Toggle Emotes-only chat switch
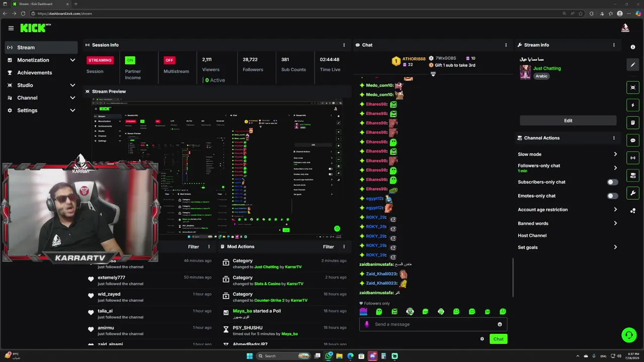The image size is (644, 362). tap(612, 196)
